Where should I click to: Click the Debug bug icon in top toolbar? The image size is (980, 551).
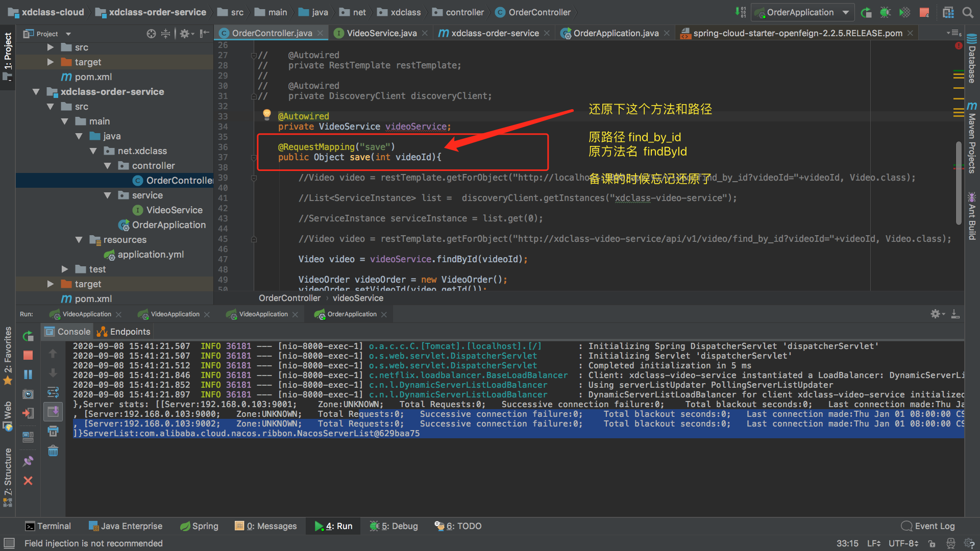[x=886, y=12]
